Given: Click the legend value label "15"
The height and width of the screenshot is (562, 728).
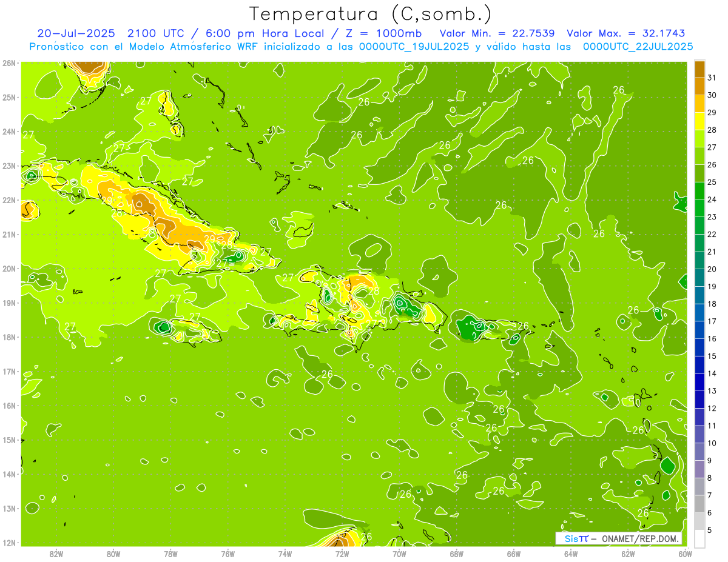Looking at the screenshot, I should coord(712,356).
